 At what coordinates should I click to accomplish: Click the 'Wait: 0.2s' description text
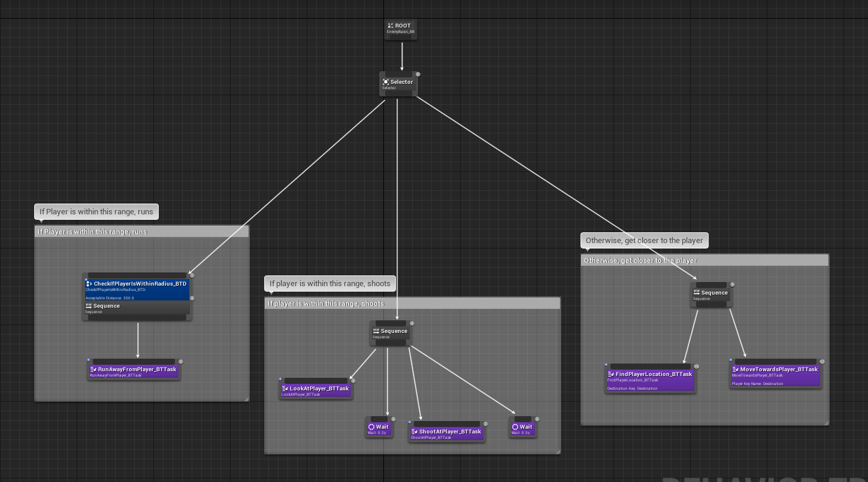(377, 433)
